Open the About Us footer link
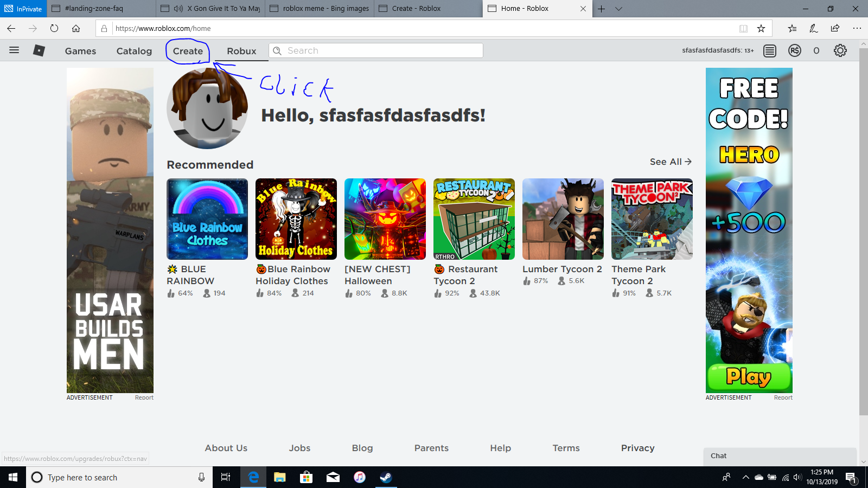Viewport: 868px width, 488px height. click(226, 448)
